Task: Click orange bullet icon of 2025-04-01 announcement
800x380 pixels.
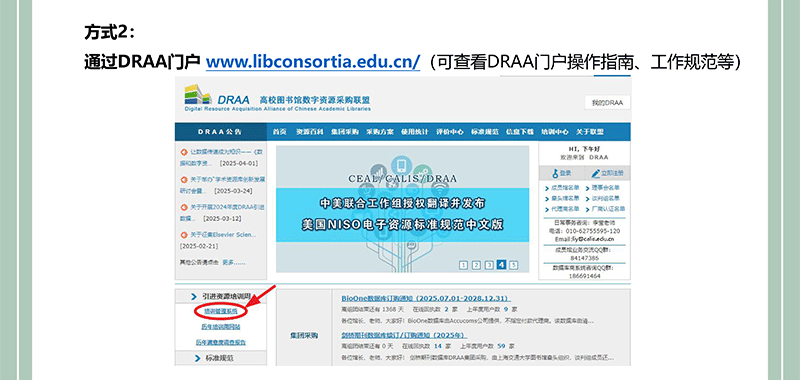Action: [184, 152]
